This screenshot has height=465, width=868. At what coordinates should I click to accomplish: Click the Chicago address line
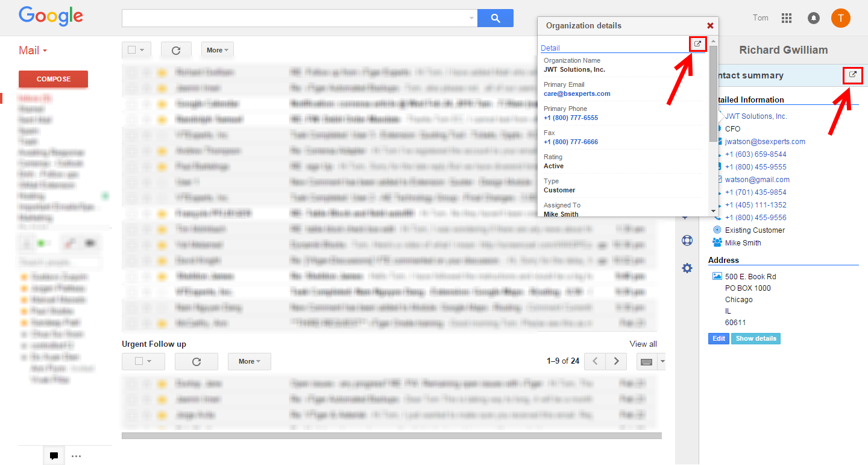tap(739, 299)
